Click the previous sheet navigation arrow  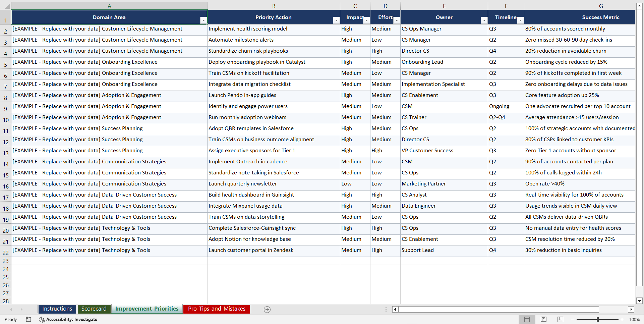click(11, 309)
